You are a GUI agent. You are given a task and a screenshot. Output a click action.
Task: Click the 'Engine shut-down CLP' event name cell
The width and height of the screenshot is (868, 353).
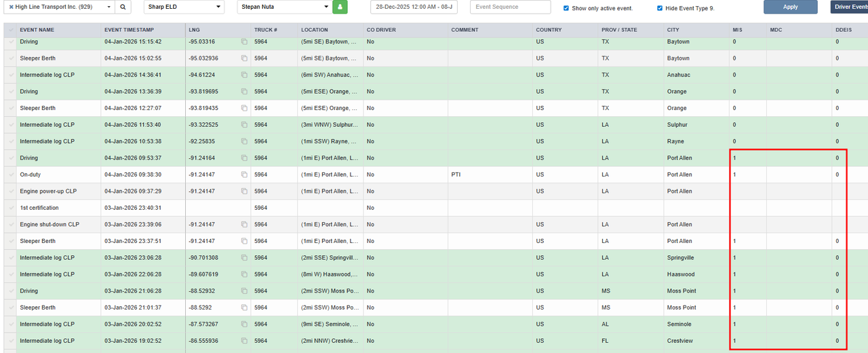click(x=59, y=225)
